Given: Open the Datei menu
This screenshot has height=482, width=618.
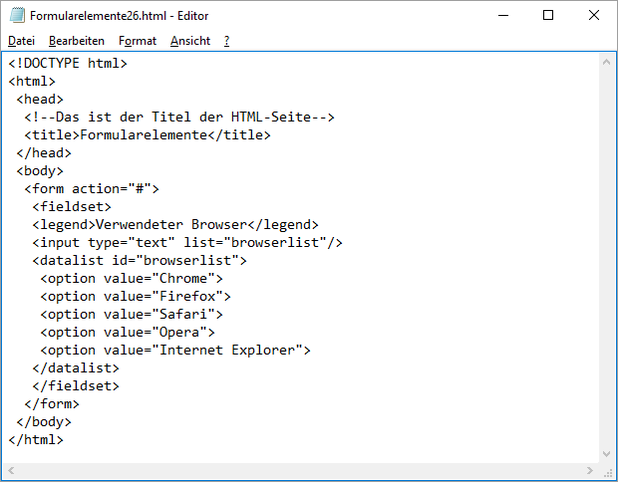Looking at the screenshot, I should click(x=21, y=41).
